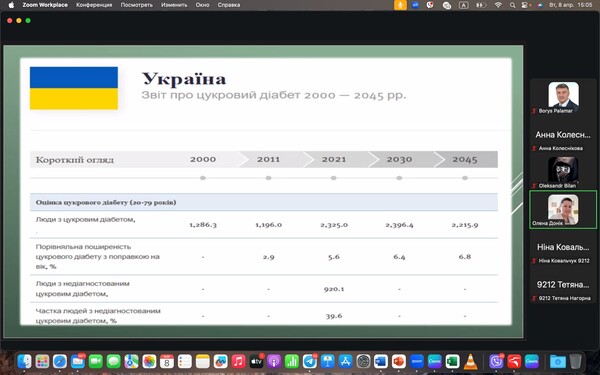Launch Microsoft Word from the Dock
This screenshot has height=375, width=600.
(x=381, y=361)
